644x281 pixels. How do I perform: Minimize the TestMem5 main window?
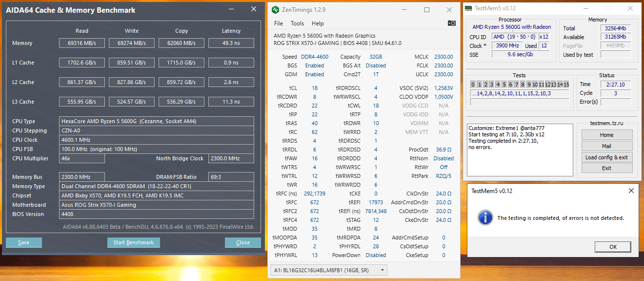(x=585, y=8)
